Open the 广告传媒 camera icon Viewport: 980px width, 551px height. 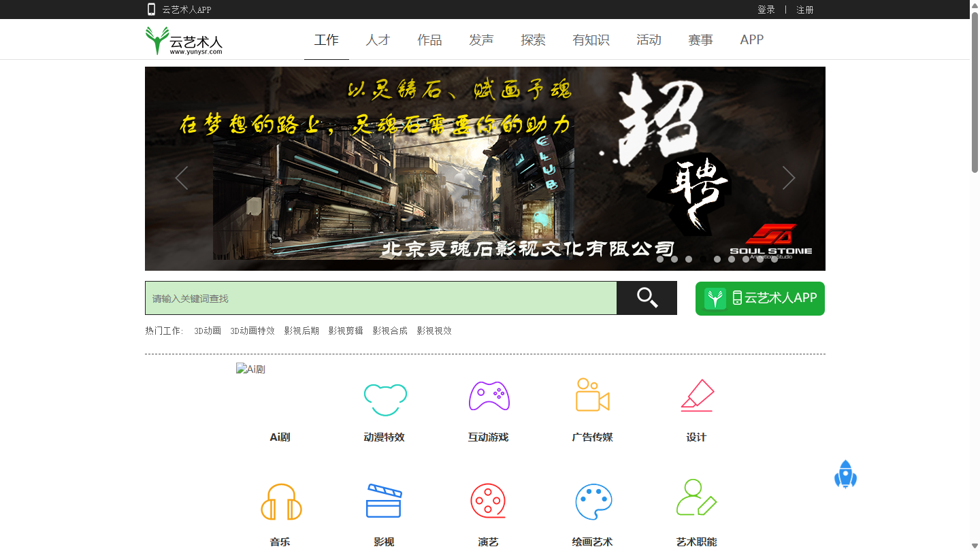click(593, 395)
